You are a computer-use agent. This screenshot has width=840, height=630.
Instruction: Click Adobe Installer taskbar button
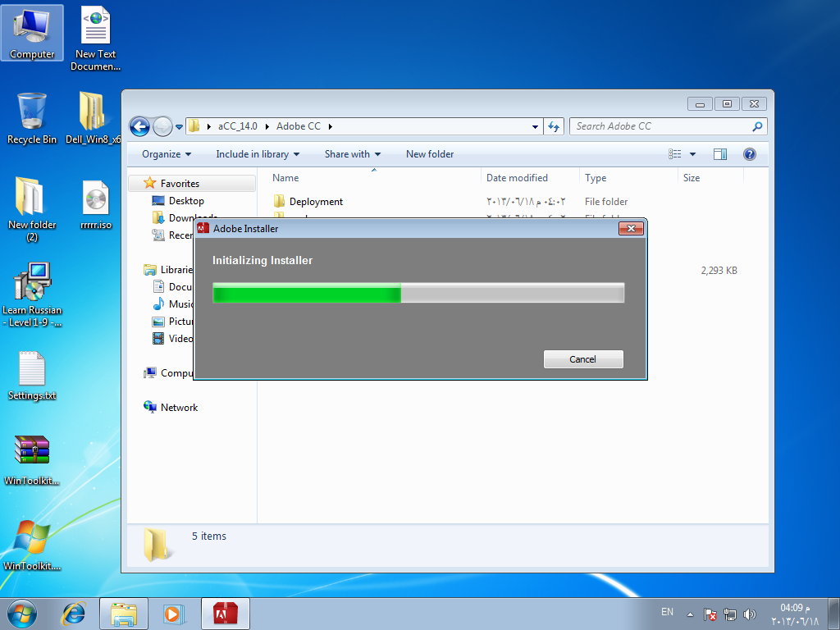226,614
